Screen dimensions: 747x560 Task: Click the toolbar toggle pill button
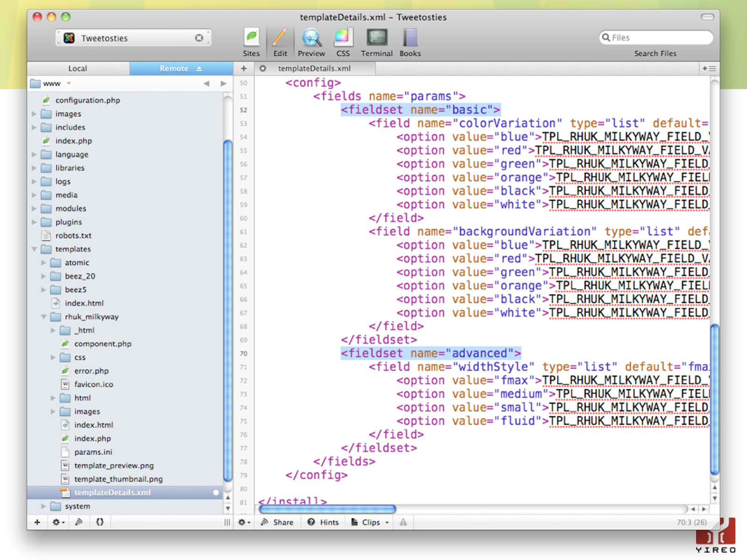(707, 17)
